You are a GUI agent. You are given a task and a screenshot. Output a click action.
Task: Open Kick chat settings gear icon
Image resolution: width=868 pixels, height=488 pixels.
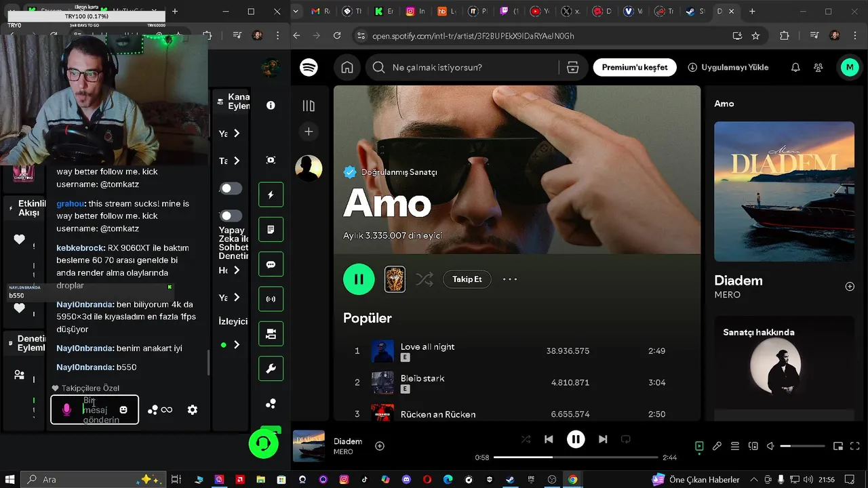click(193, 409)
